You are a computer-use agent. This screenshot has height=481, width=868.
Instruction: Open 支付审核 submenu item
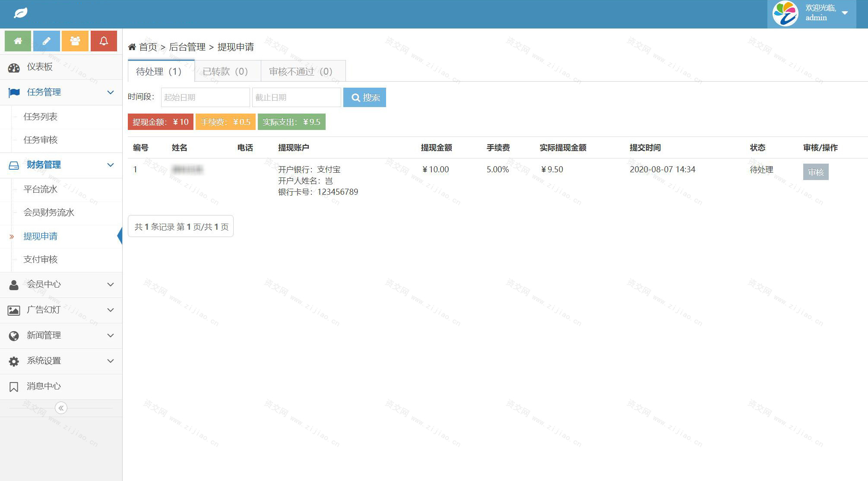coord(41,259)
